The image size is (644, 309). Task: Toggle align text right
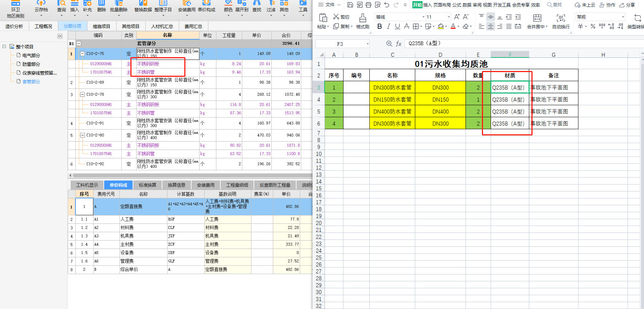500,26
